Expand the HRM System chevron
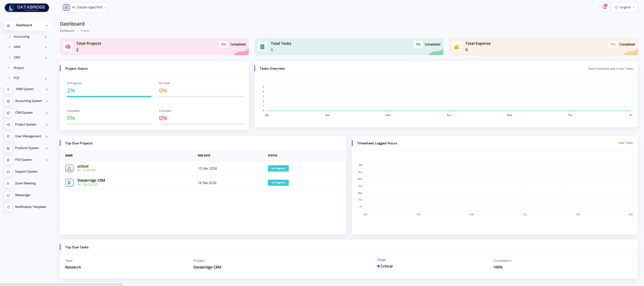 tap(47, 90)
